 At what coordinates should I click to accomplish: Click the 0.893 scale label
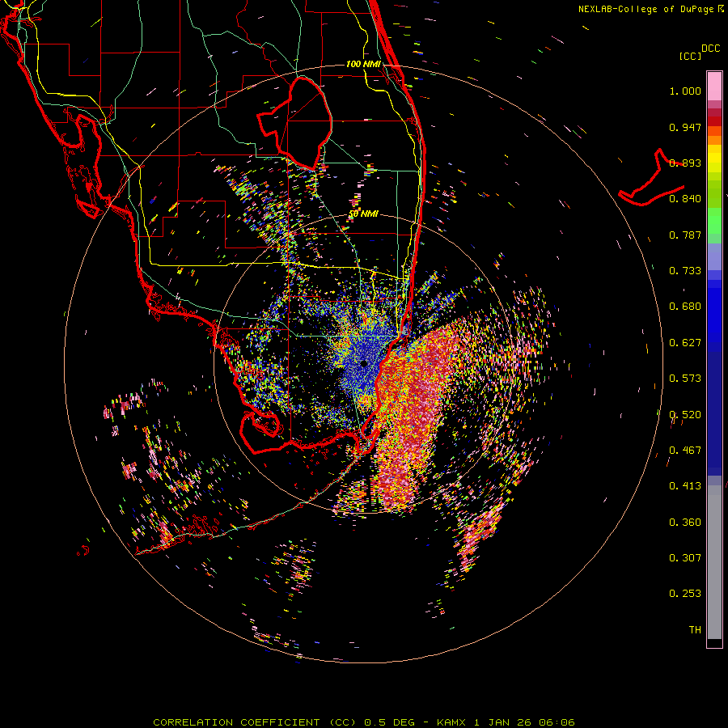click(x=685, y=163)
